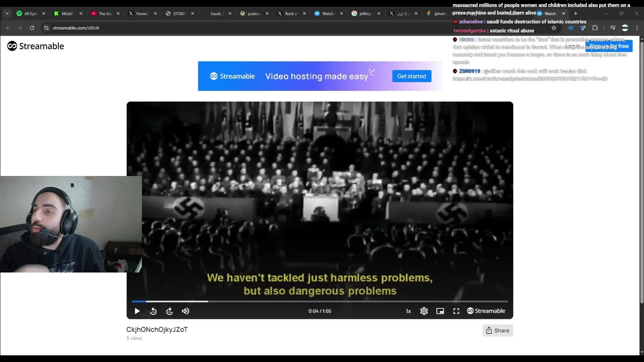The width and height of the screenshot is (644, 362).
Task: Rewind the video a few seconds
Action: point(153,311)
